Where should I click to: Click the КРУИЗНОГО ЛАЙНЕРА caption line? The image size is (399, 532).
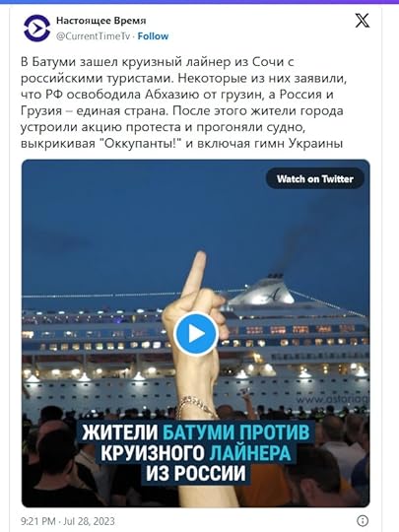click(195, 452)
